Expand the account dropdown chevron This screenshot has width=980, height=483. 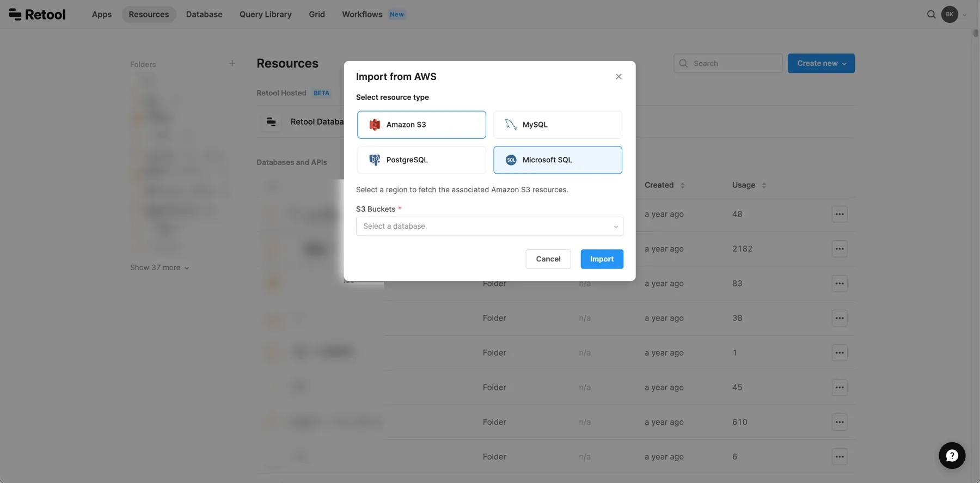(965, 15)
